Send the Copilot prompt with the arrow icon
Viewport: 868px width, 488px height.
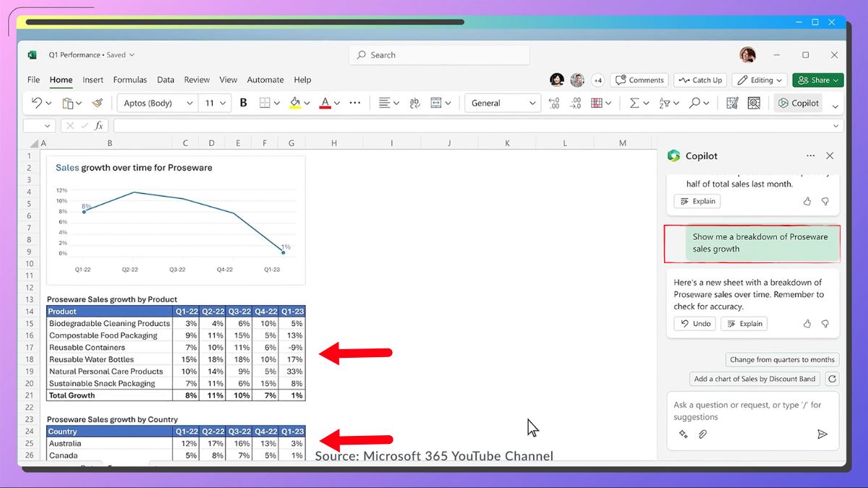pos(822,434)
